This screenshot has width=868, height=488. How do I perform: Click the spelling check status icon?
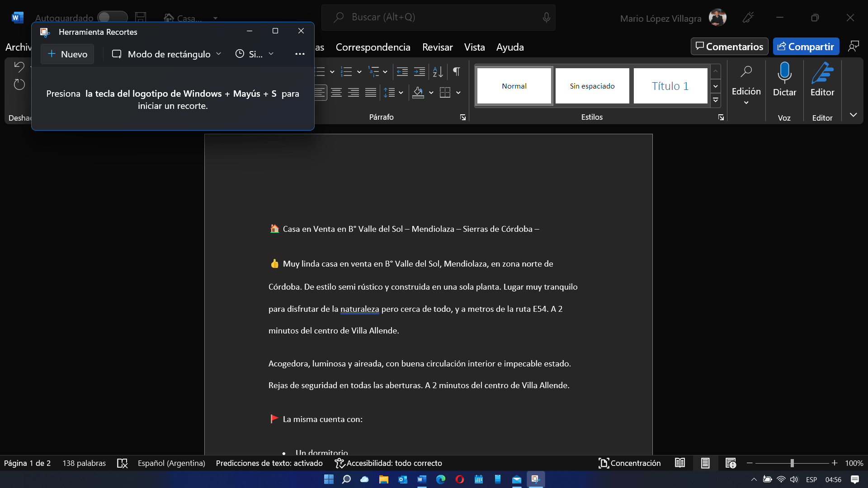pyautogui.click(x=122, y=463)
